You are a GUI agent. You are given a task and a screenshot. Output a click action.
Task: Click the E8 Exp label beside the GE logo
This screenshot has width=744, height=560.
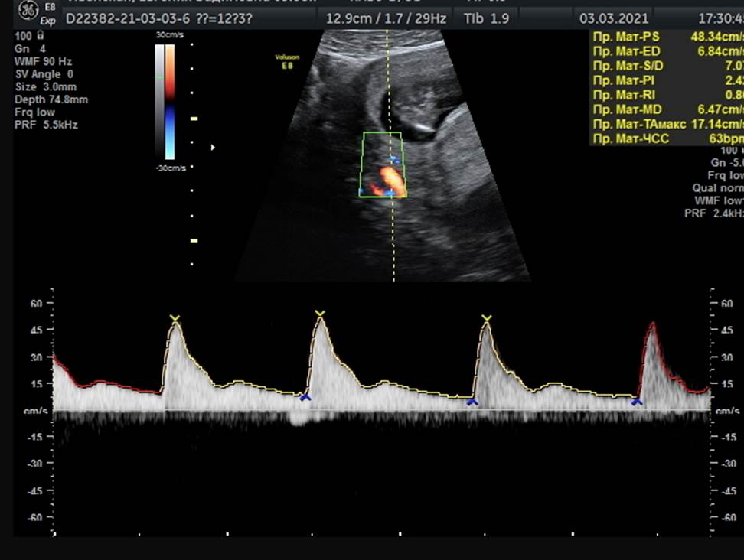click(x=48, y=14)
